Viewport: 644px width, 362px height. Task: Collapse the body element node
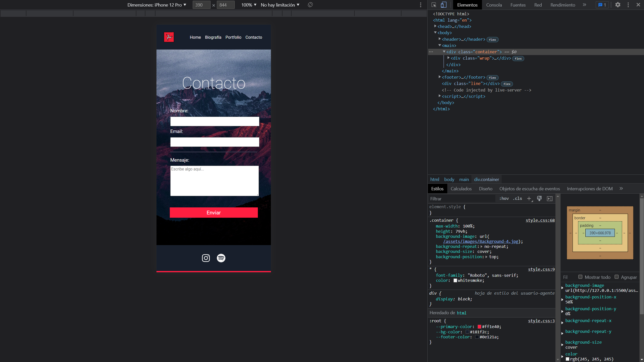click(x=435, y=32)
